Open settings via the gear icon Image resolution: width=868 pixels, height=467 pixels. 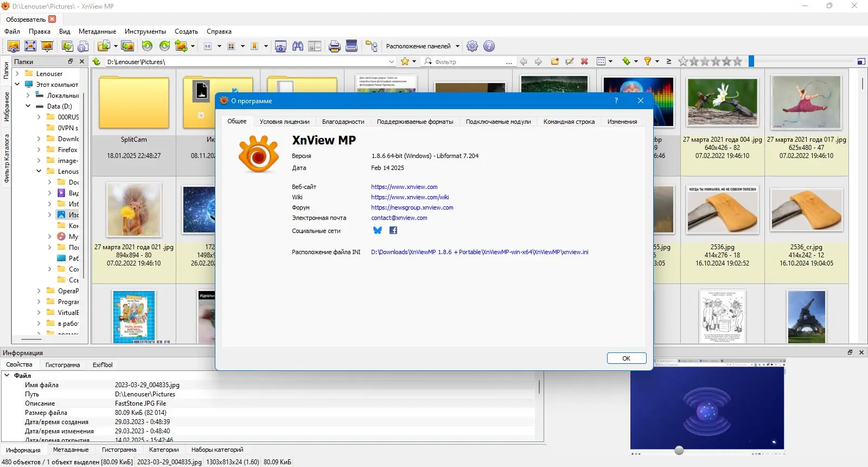473,46
